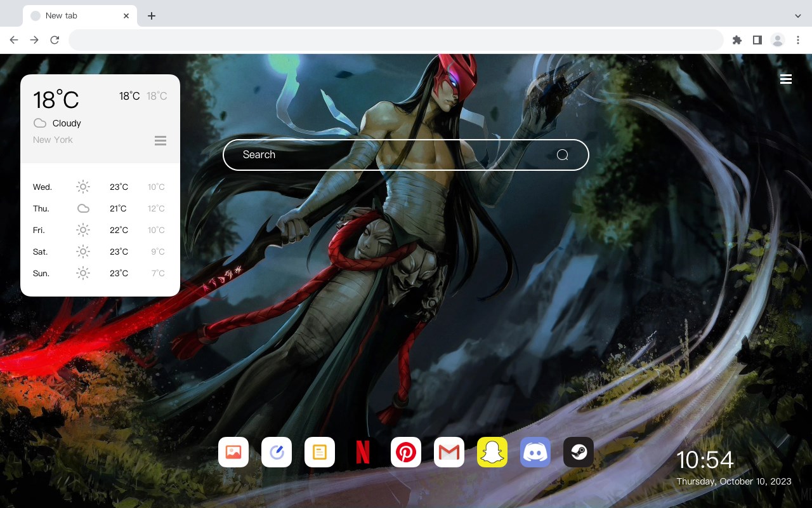
Task: Select the New tab browser tab
Action: click(x=80, y=16)
